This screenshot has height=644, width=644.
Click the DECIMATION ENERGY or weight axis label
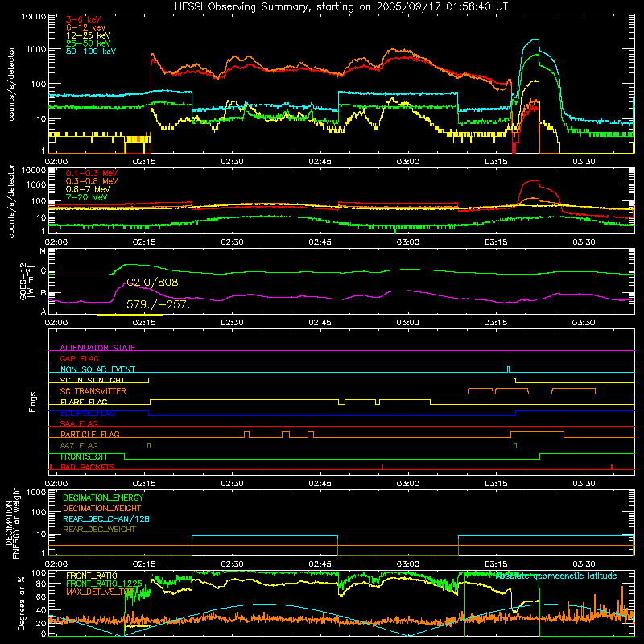[12, 522]
